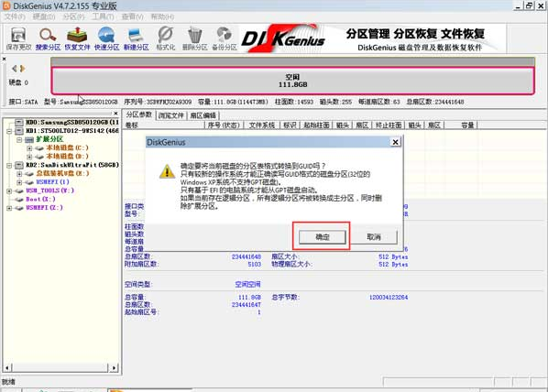Go to previous disk with left arrow
This screenshot has height=392, width=548.
coord(15,69)
